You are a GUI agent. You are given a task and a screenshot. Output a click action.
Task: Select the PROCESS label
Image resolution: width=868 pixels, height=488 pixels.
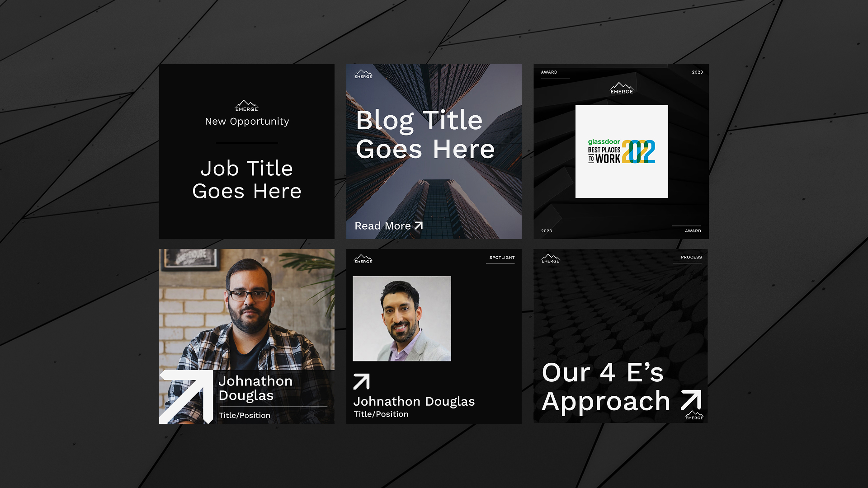pos(691,257)
